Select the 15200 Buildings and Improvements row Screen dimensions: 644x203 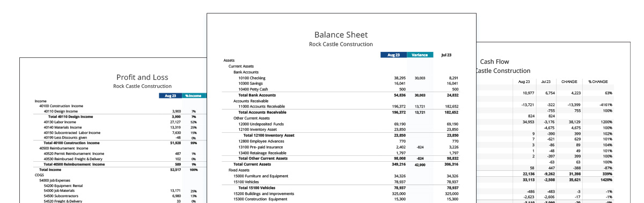click(x=341, y=193)
